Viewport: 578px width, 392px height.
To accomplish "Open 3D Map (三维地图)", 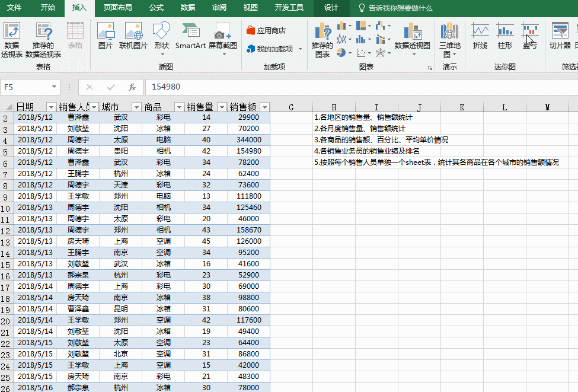I will (x=450, y=40).
